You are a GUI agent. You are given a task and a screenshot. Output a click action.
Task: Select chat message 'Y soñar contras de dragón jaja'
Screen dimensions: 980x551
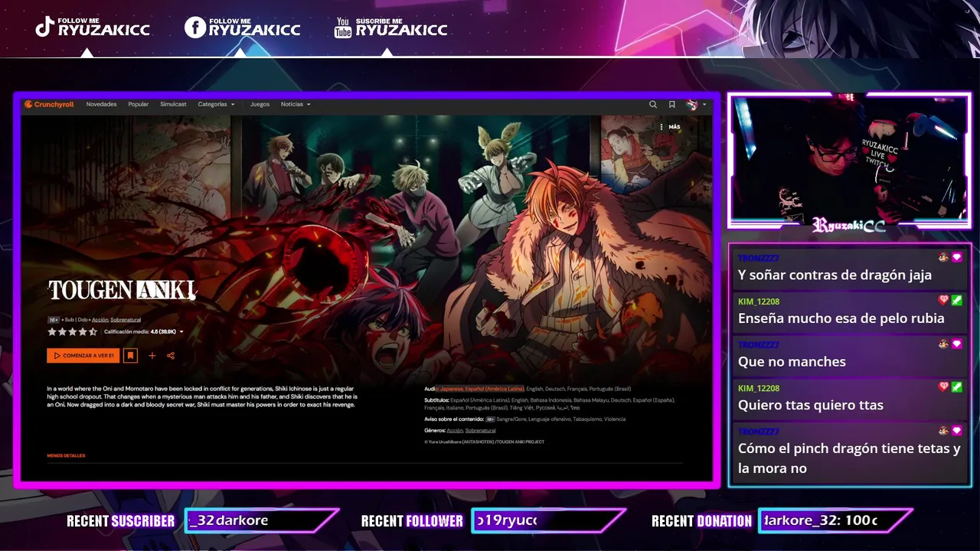835,275
